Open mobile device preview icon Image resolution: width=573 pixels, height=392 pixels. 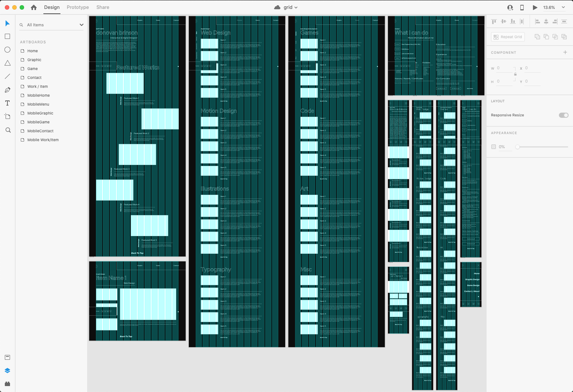click(x=522, y=7)
